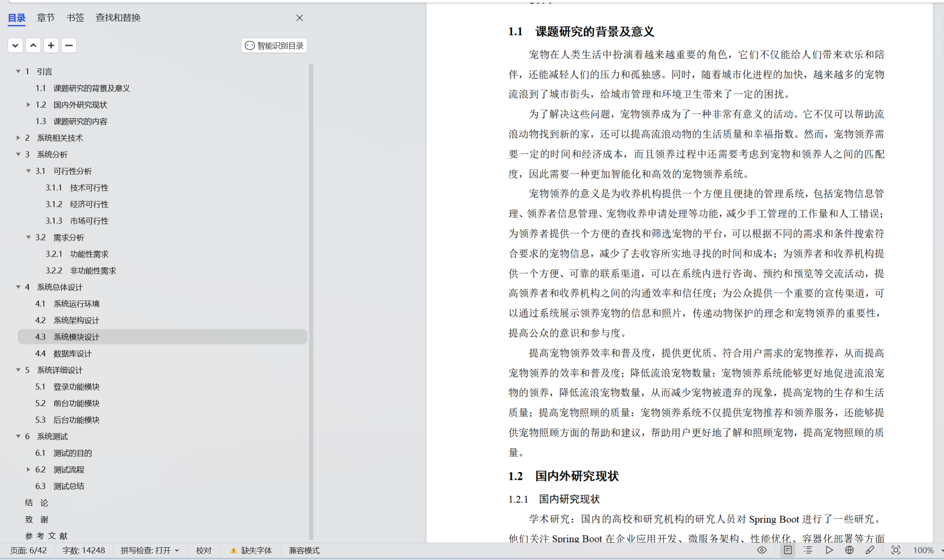The height and width of the screenshot is (560, 944).
Task: Click the expand-levels down arrow button
Action: pyautogui.click(x=15, y=46)
